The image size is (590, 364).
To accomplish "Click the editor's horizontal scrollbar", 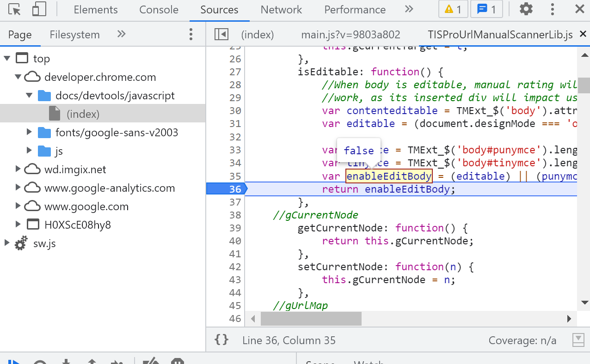I will (310, 318).
